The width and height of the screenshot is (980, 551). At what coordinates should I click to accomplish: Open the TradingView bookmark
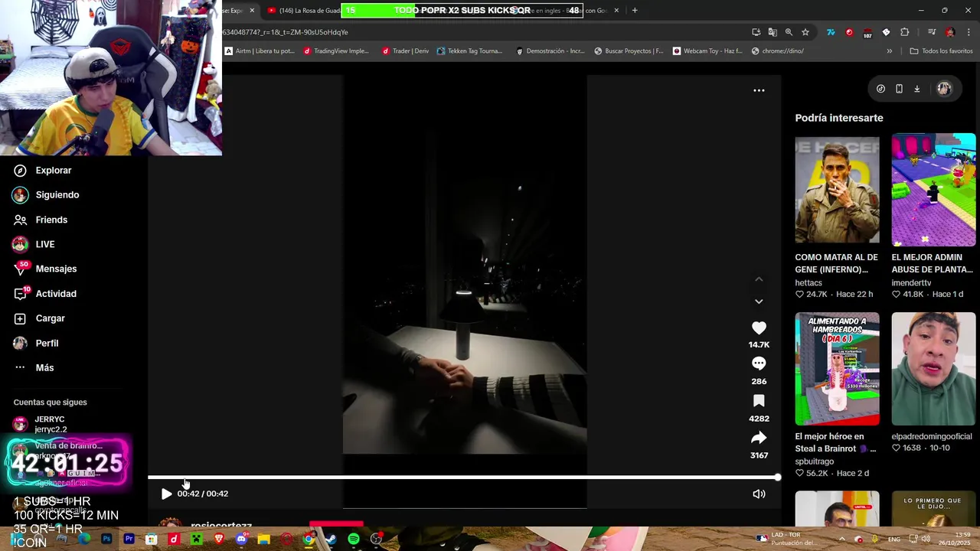pos(336,51)
